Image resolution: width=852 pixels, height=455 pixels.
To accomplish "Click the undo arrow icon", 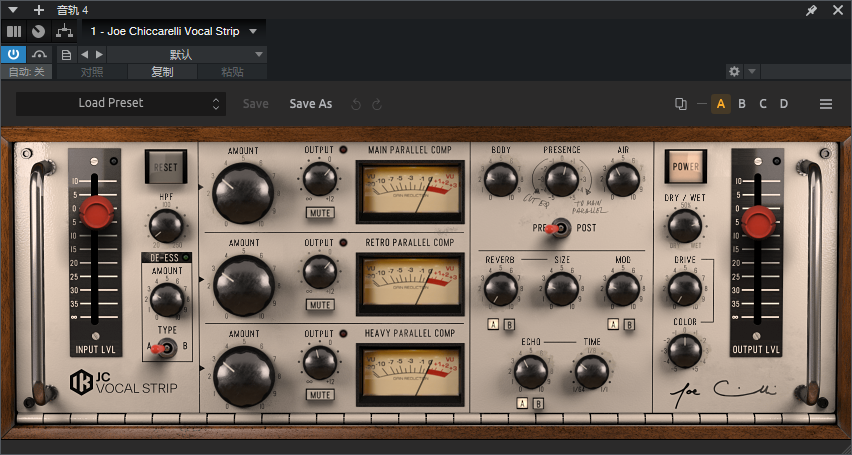I will click(356, 104).
